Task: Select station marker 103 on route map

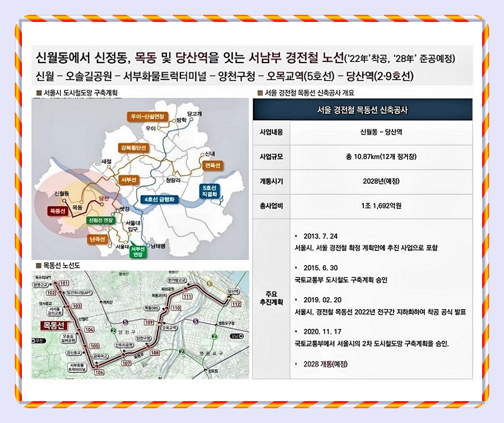Action: click(77, 306)
